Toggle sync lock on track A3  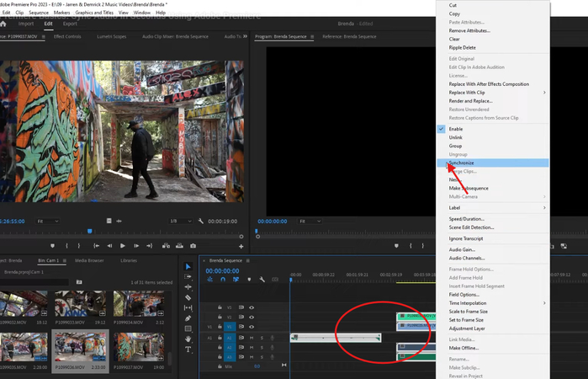[x=241, y=357]
